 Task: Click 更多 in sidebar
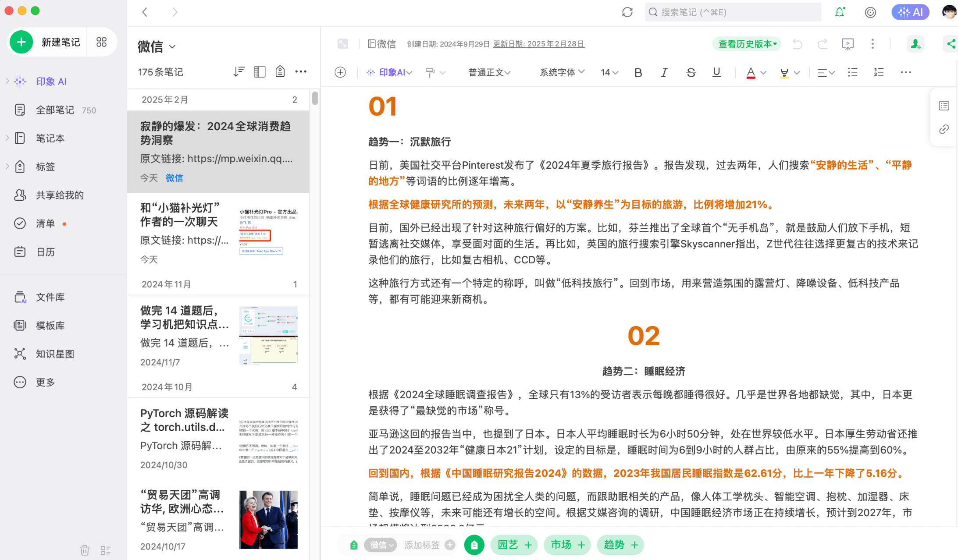45,383
